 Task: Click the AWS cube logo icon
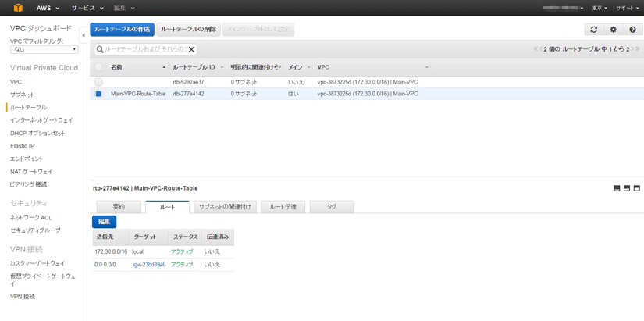16,8
